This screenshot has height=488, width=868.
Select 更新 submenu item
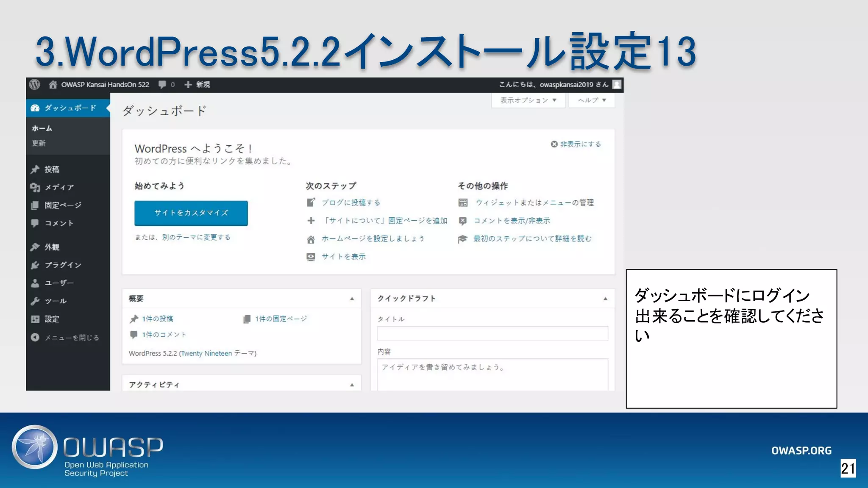pyautogui.click(x=39, y=143)
